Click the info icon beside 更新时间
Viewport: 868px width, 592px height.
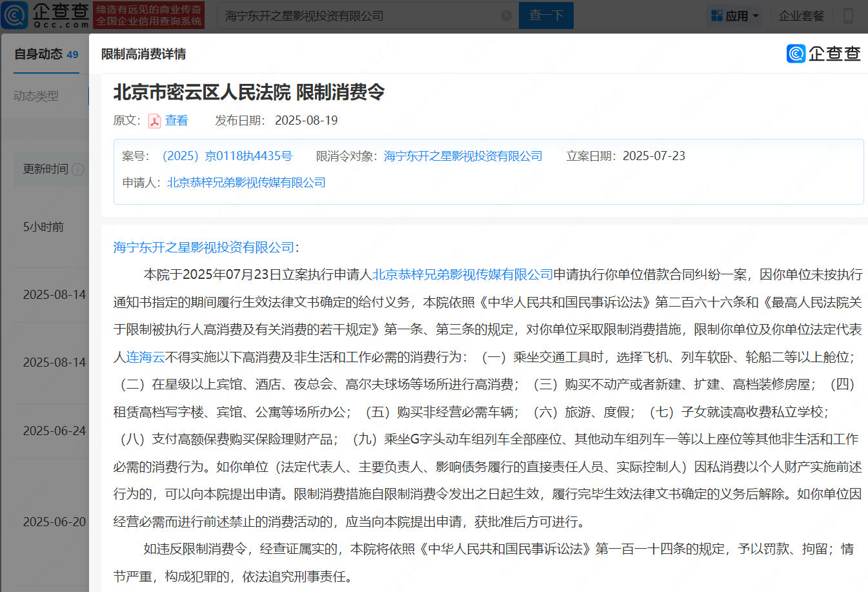tap(78, 169)
